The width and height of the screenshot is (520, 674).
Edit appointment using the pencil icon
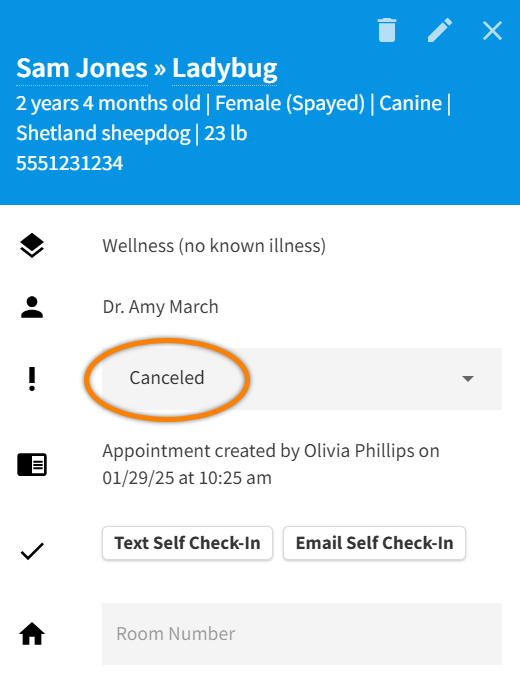(440, 30)
